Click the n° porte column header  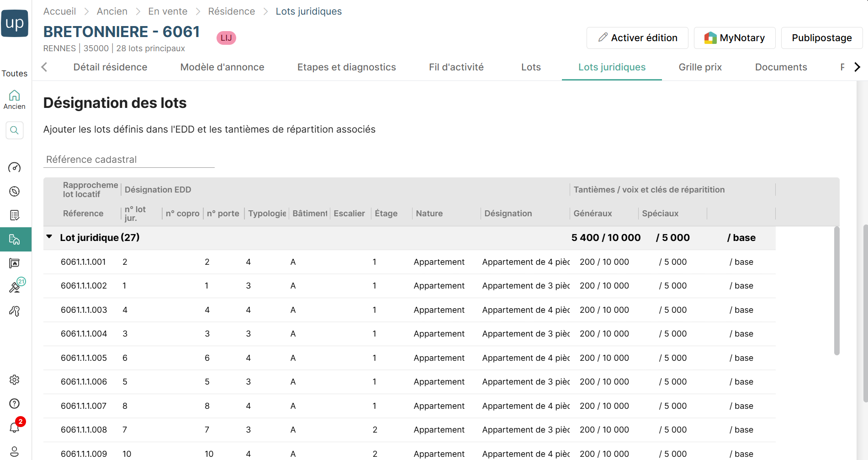pyautogui.click(x=223, y=214)
